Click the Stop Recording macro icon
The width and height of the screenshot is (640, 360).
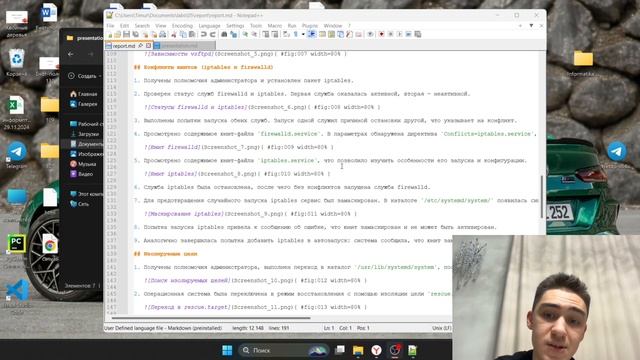(391, 34)
